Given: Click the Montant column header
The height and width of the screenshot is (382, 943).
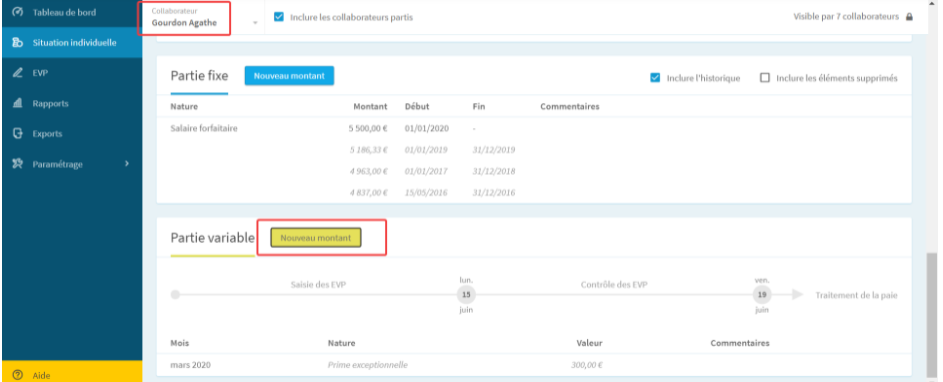Looking at the screenshot, I should pos(370,106).
